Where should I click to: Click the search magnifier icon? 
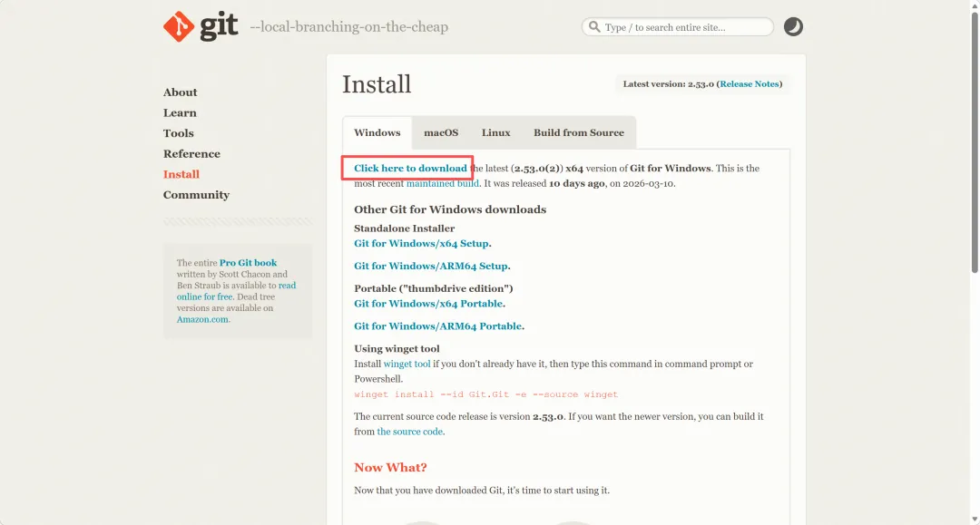click(x=594, y=27)
